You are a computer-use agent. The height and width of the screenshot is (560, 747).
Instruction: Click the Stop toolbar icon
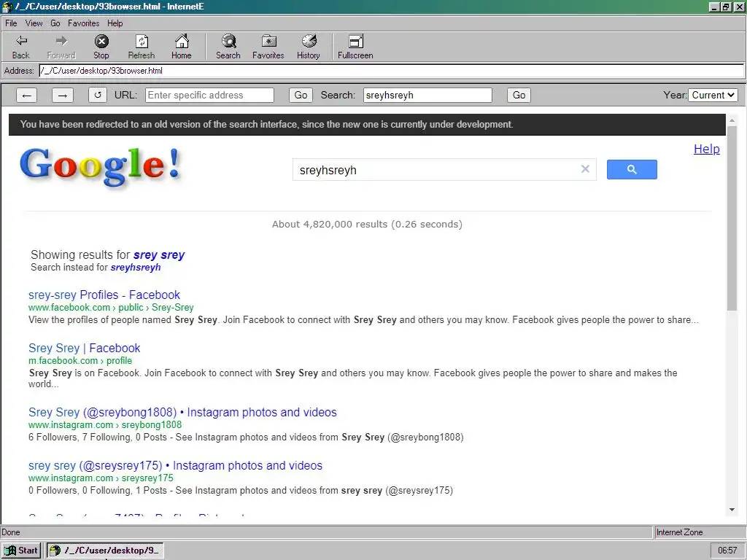pyautogui.click(x=101, y=46)
